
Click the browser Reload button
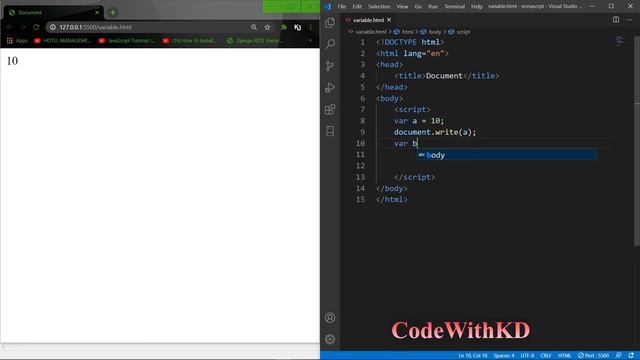(x=36, y=27)
